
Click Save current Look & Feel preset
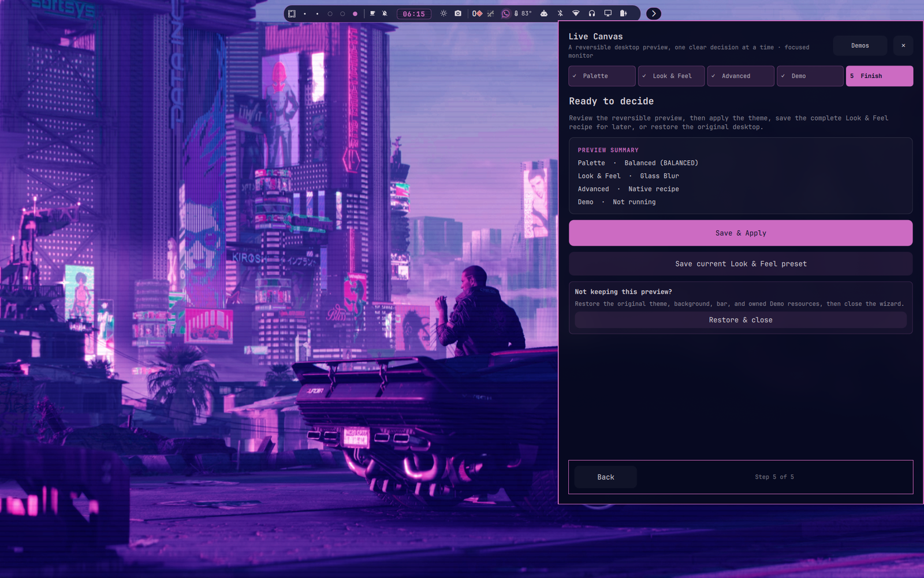tap(741, 264)
